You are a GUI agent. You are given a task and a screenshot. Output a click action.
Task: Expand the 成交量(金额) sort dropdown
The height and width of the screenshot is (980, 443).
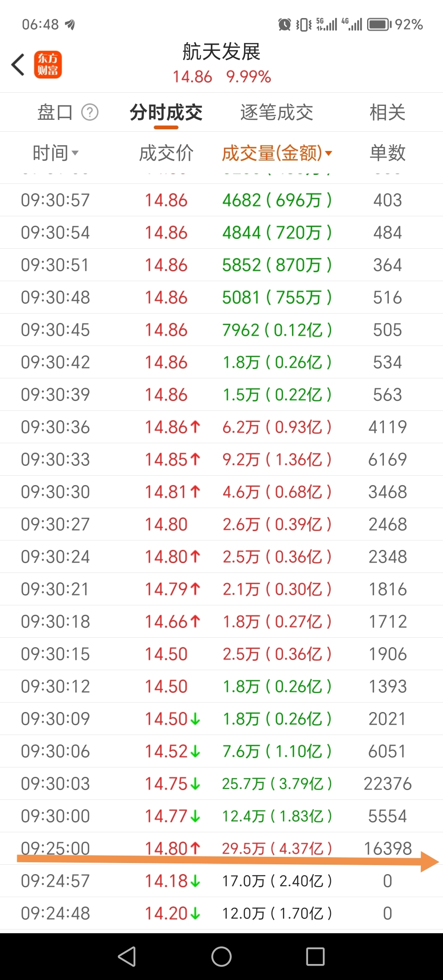329,153
